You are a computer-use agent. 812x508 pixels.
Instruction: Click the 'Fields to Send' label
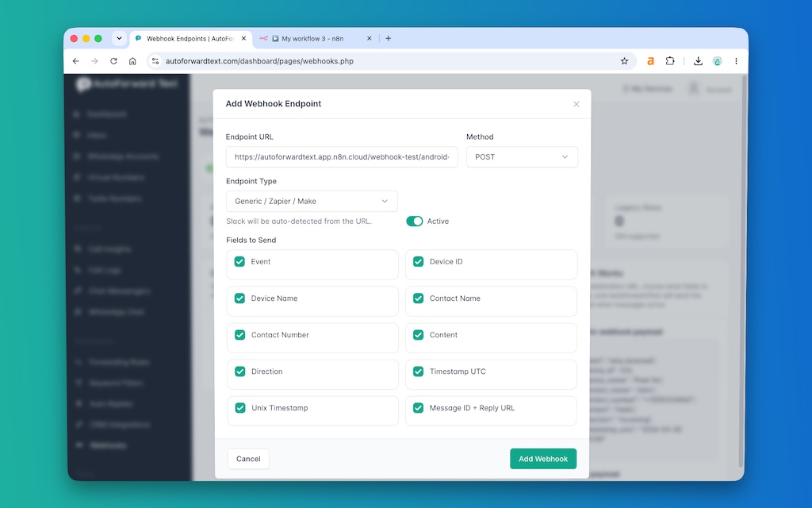[x=251, y=240]
